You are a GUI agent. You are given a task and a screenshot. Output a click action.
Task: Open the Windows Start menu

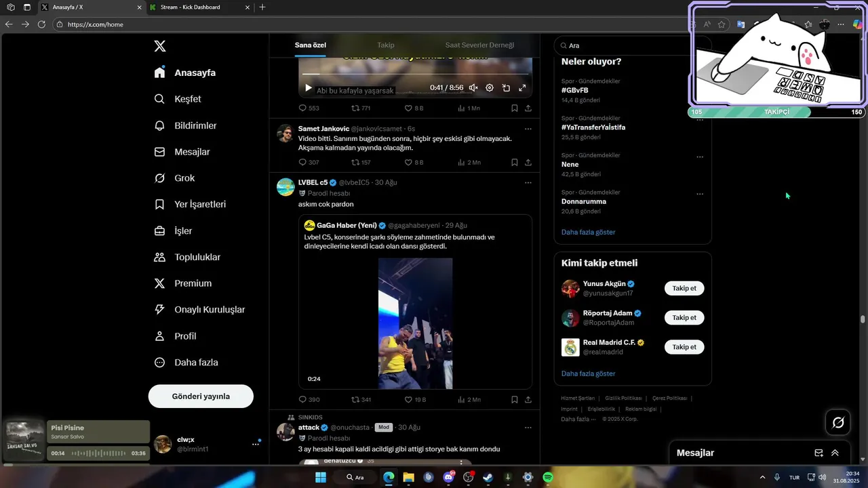click(x=321, y=478)
